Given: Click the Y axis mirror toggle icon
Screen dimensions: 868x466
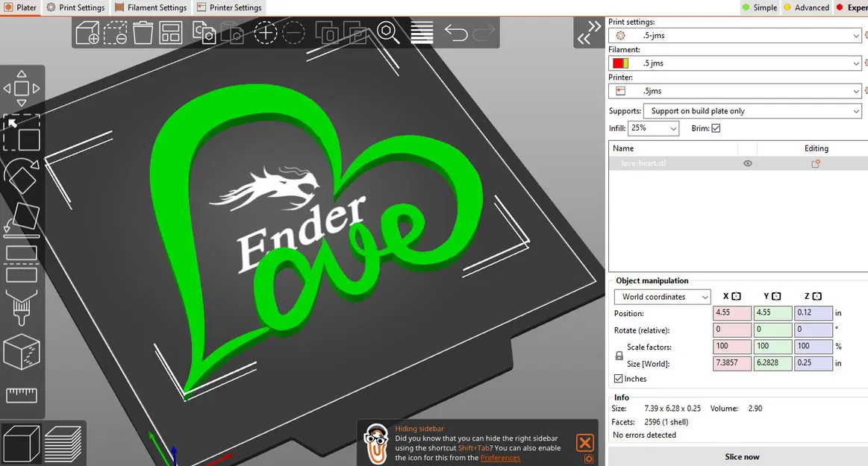Looking at the screenshot, I should [777, 296].
